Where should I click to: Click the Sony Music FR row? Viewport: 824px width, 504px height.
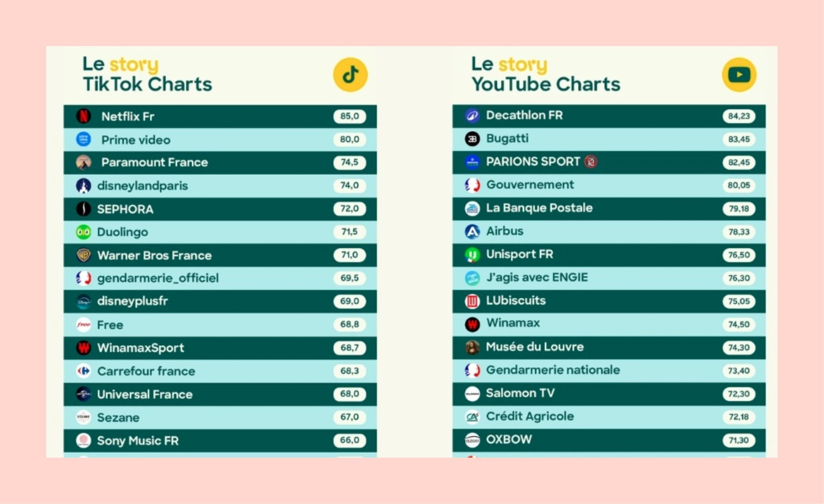point(220,440)
